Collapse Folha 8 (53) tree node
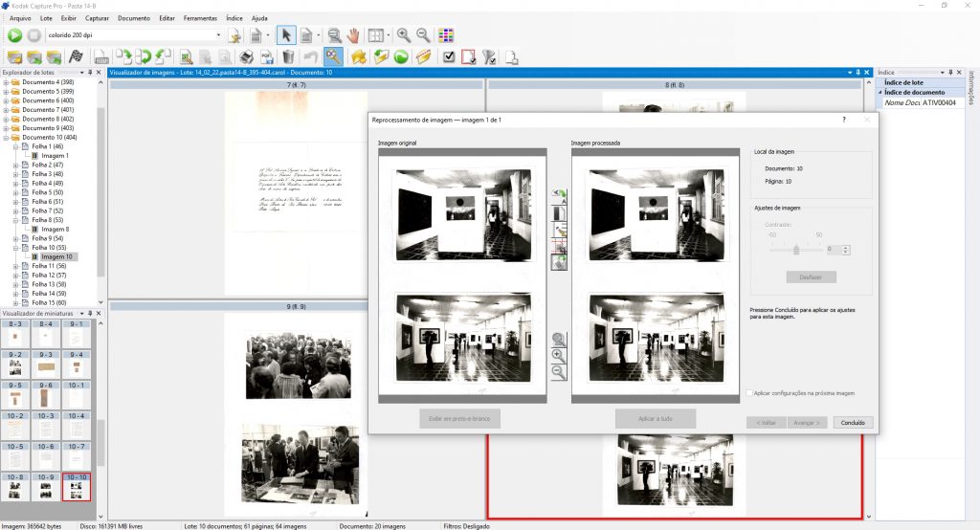The height and width of the screenshot is (530, 980). pyautogui.click(x=15, y=220)
